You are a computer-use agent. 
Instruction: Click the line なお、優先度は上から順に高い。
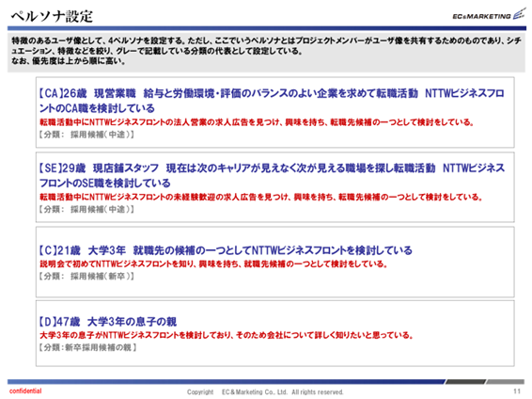69,61
